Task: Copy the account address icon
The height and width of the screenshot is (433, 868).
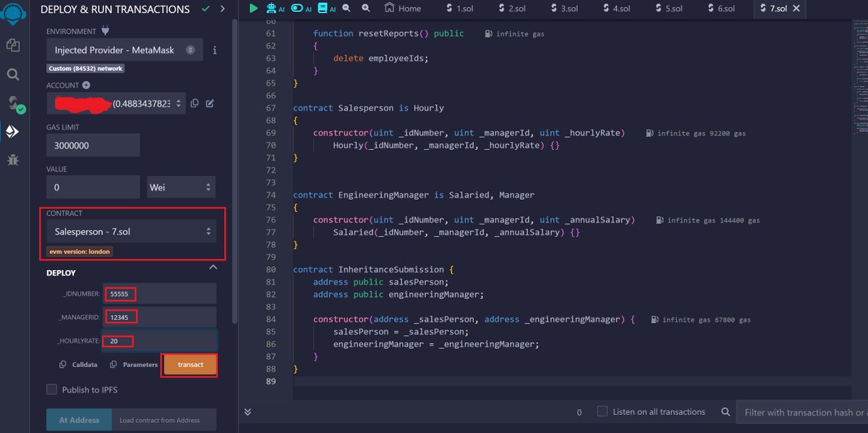Action: (x=195, y=104)
